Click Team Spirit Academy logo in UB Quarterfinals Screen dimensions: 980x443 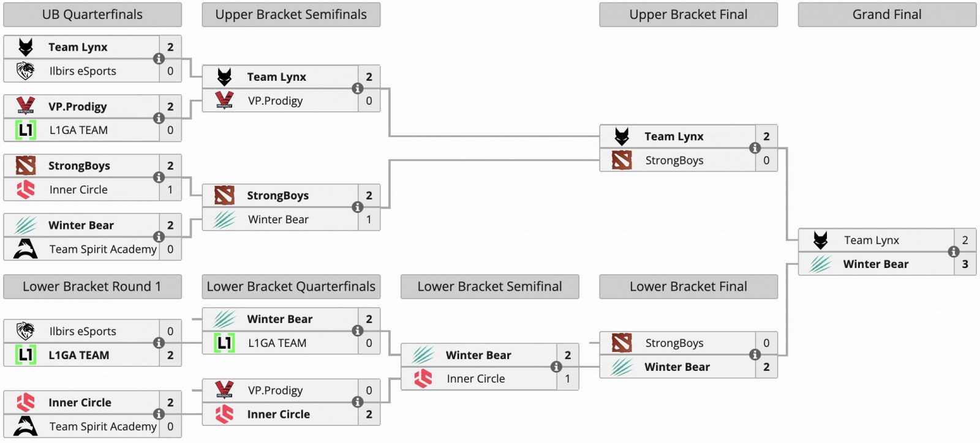tap(26, 249)
